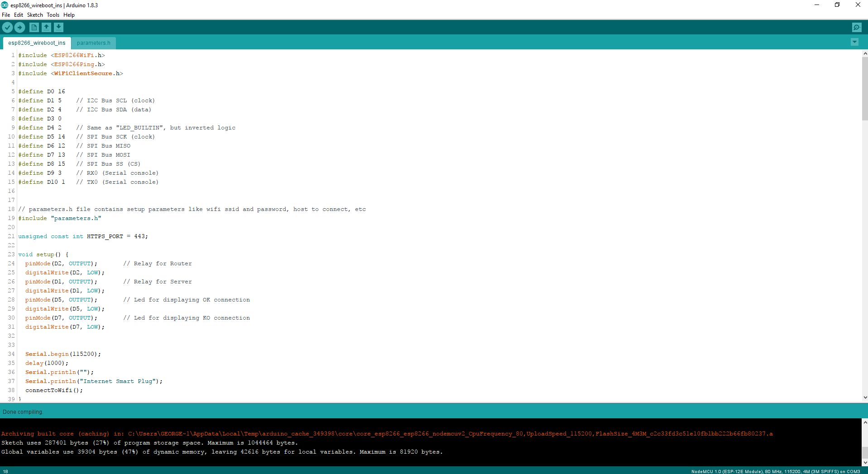
Task: Close the Arduino IDE window
Action: 858,5
